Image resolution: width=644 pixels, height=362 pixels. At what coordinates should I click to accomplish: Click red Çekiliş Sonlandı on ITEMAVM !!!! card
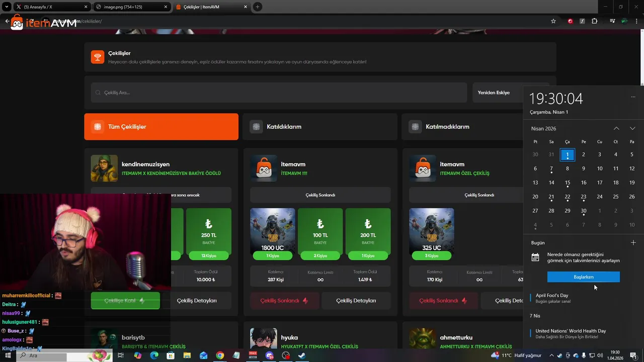284,300
